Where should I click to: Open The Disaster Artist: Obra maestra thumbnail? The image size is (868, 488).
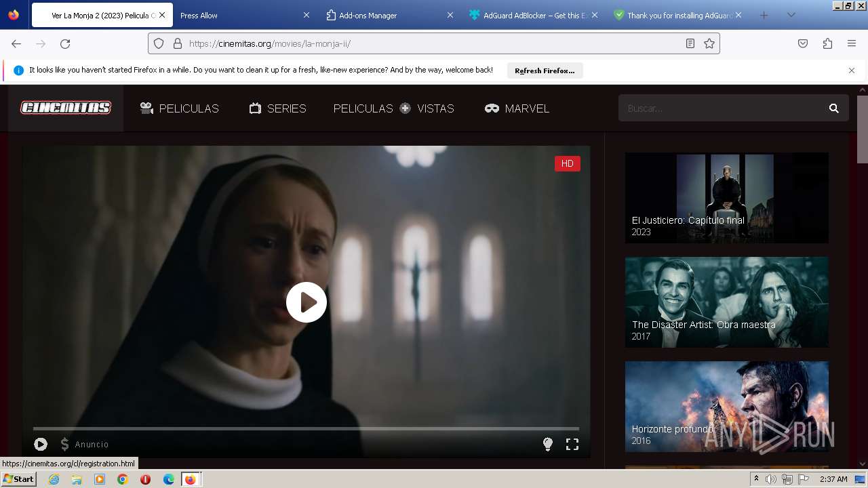pyautogui.click(x=727, y=302)
